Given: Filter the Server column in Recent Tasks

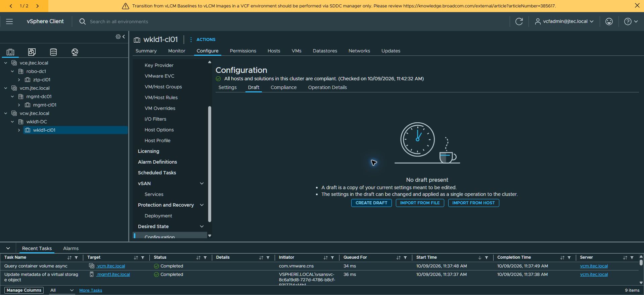Looking at the screenshot, I should pos(632,258).
